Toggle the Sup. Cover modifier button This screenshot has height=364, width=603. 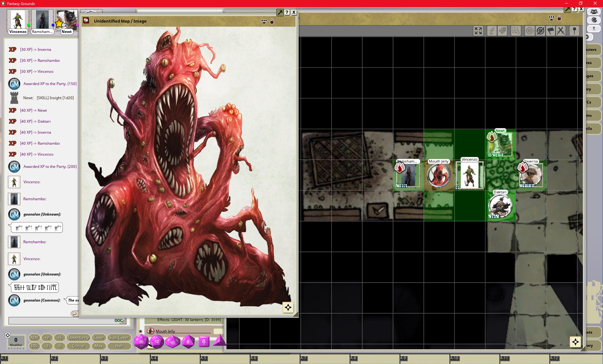[x=119, y=338]
